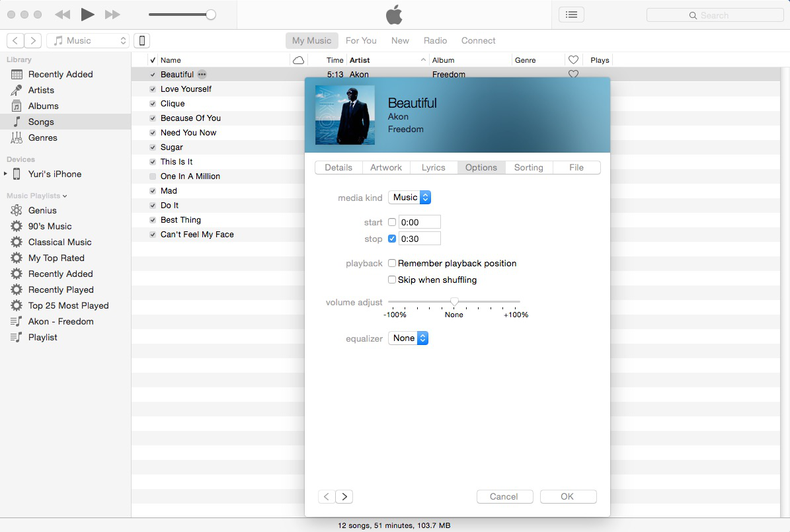The height and width of the screenshot is (532, 790).
Task: Open the Recently Added smart playlist
Action: [65, 274]
